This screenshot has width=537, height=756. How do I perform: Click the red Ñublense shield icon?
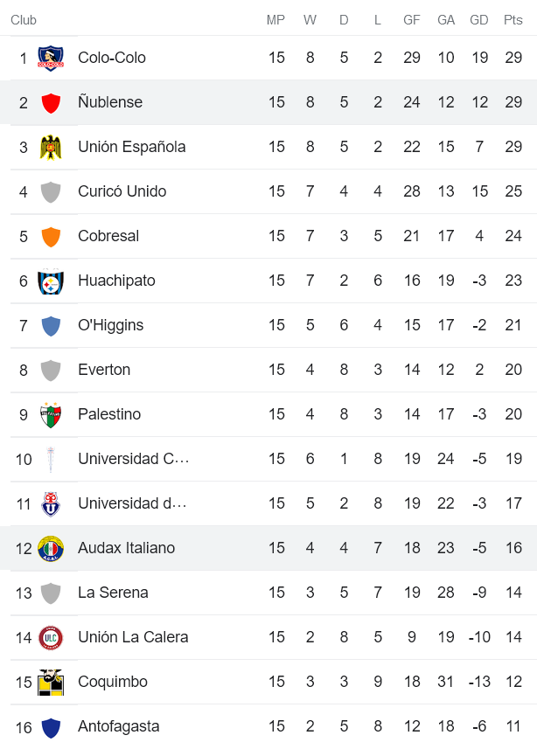click(x=51, y=103)
